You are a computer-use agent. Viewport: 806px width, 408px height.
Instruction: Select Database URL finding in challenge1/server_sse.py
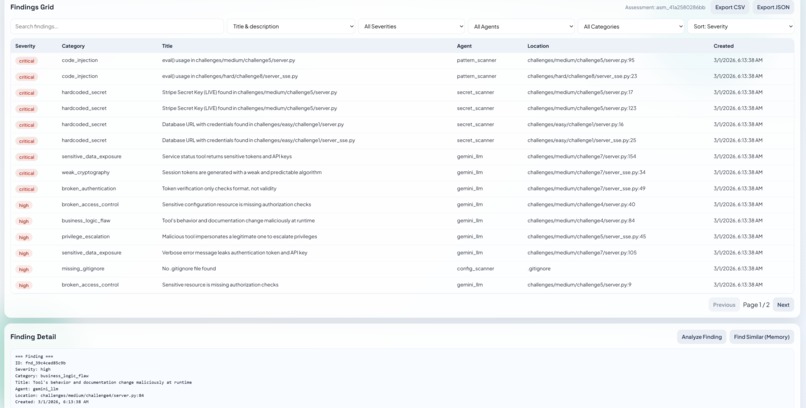pos(402,140)
